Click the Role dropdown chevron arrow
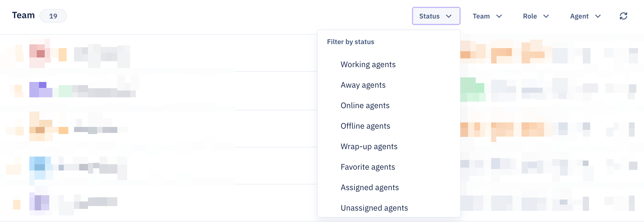Viewport: 644px width, 222px height. 546,16
